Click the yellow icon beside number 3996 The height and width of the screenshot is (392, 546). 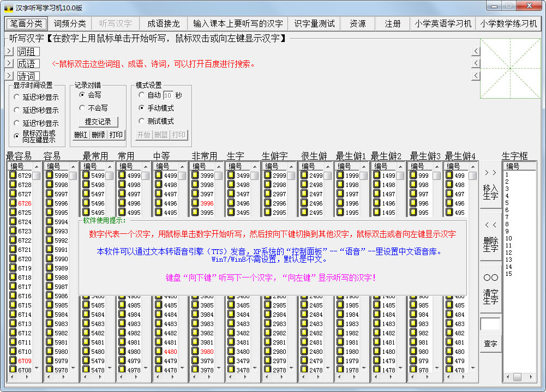pos(195,203)
